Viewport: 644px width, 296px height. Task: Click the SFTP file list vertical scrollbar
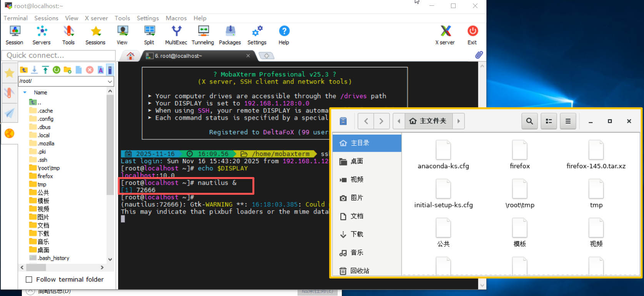tap(110, 145)
